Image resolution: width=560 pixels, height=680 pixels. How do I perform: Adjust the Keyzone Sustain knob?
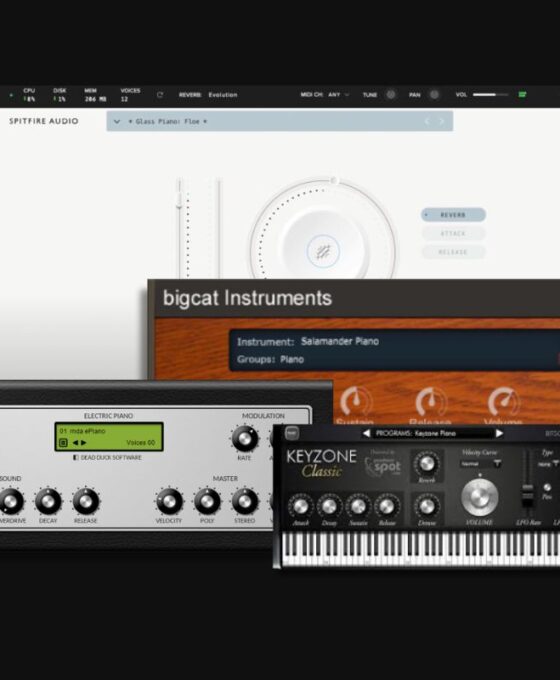358,506
